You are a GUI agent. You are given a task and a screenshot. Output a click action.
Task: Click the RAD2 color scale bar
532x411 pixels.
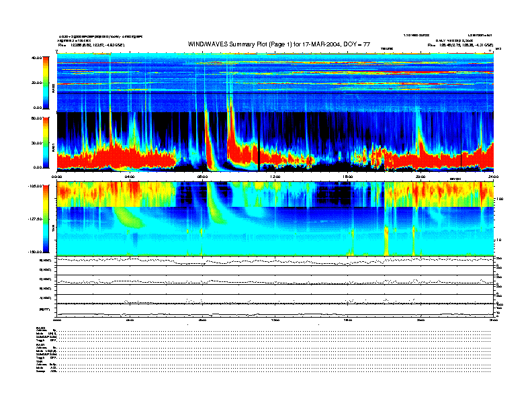(46, 83)
